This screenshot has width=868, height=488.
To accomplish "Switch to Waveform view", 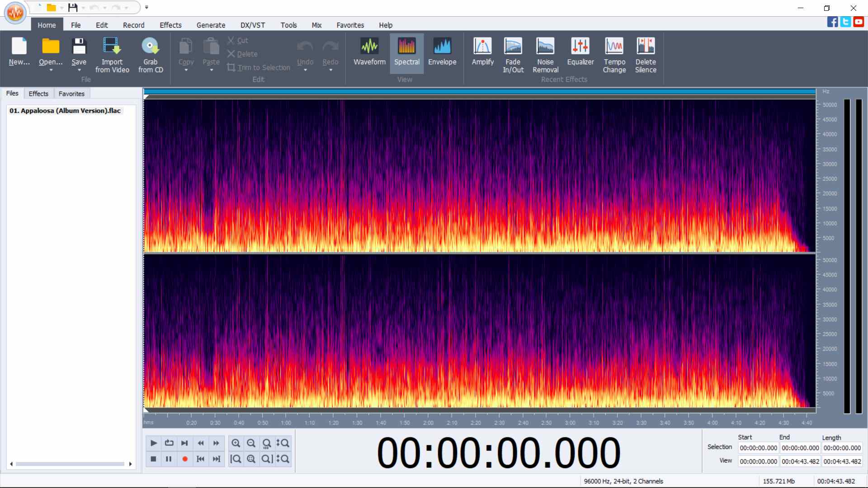I will (x=369, y=52).
